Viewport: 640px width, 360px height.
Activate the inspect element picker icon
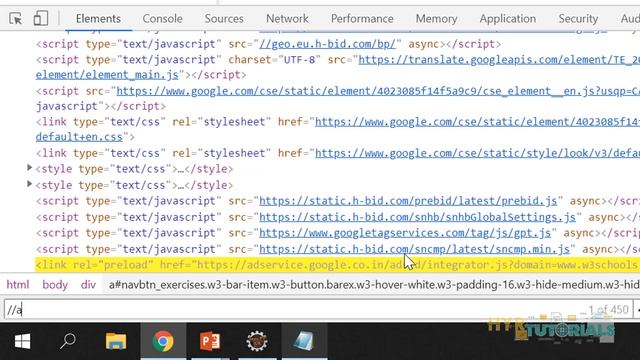tap(16, 18)
